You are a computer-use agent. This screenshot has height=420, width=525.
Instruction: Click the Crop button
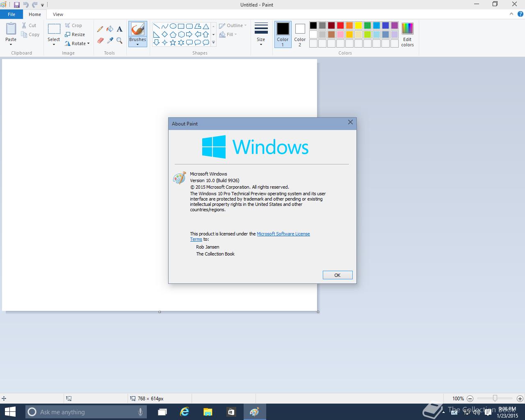[73, 25]
